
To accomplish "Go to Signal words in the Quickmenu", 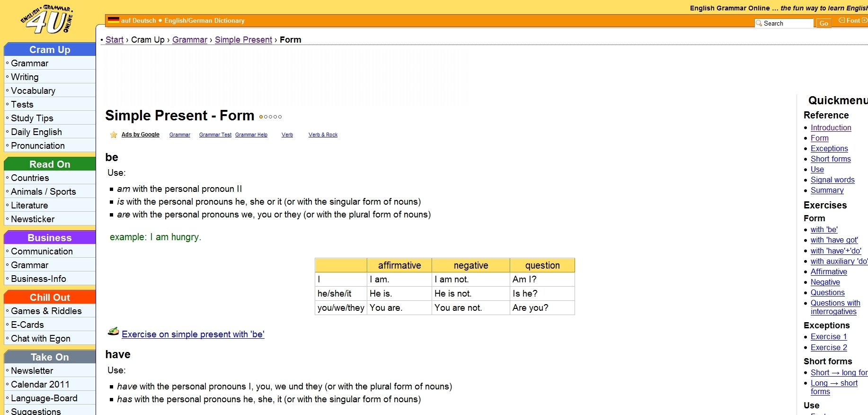I will (832, 180).
